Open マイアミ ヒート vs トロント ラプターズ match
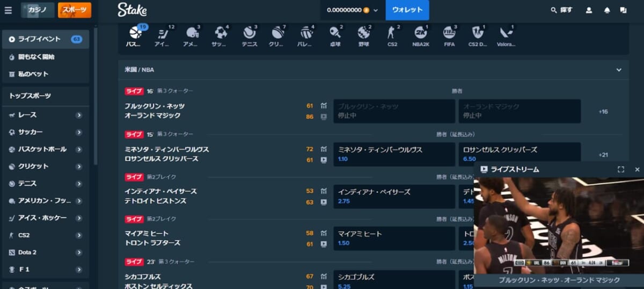 [x=153, y=239]
